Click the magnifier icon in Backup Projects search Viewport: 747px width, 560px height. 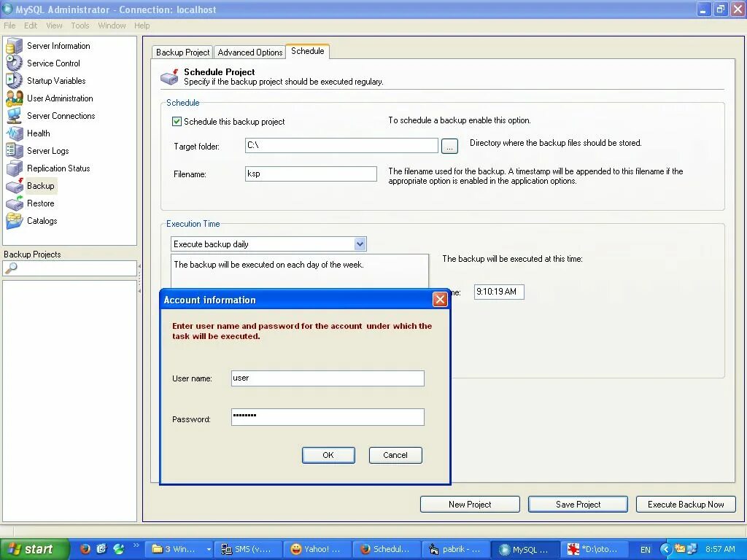[x=11, y=268]
